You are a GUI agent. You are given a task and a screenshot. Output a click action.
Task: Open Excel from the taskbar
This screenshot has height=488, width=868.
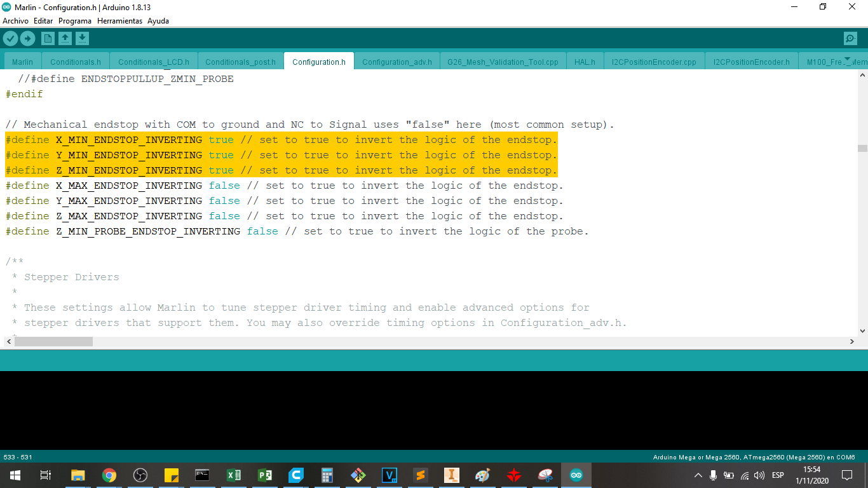click(x=234, y=475)
